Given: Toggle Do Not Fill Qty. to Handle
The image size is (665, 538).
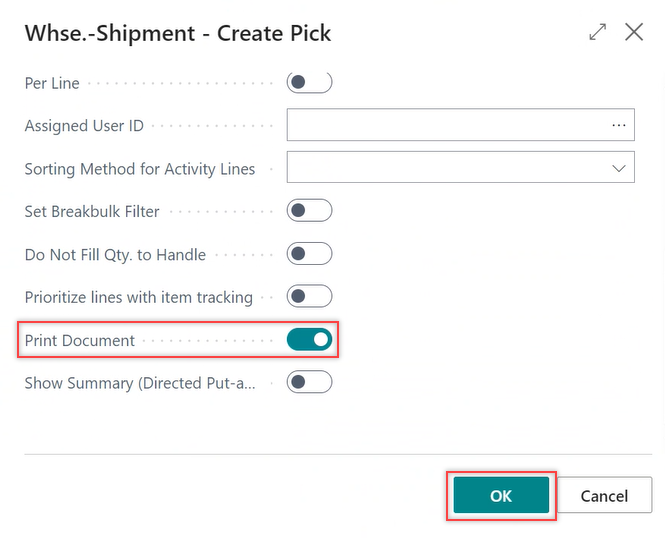Looking at the screenshot, I should 309,254.
